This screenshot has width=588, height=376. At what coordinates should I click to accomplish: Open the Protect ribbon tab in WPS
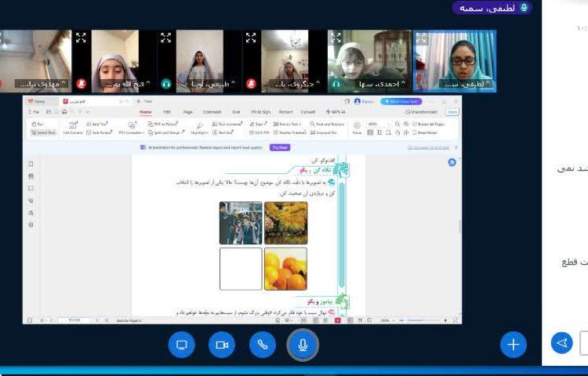(285, 111)
